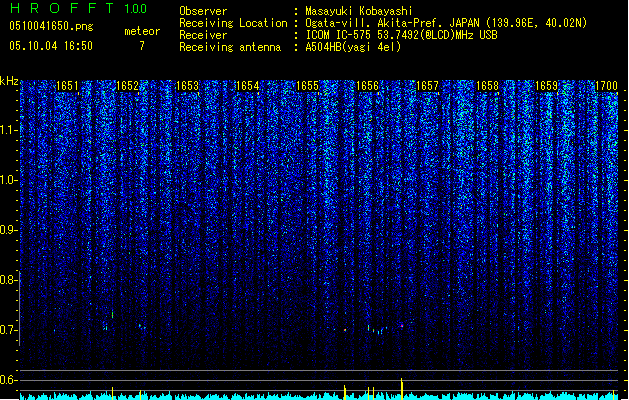Click the 1657 time marker
Image resolution: width=629 pixels, height=400 pixels.
pyautogui.click(x=428, y=86)
